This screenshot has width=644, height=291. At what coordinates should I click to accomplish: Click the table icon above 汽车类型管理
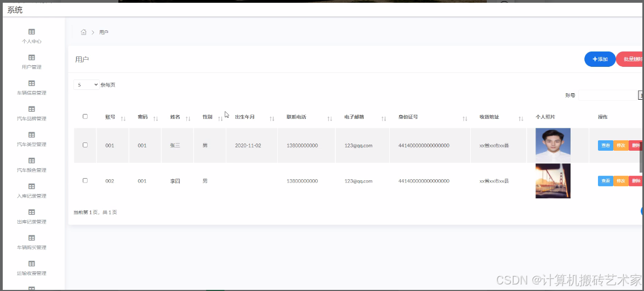click(x=32, y=135)
